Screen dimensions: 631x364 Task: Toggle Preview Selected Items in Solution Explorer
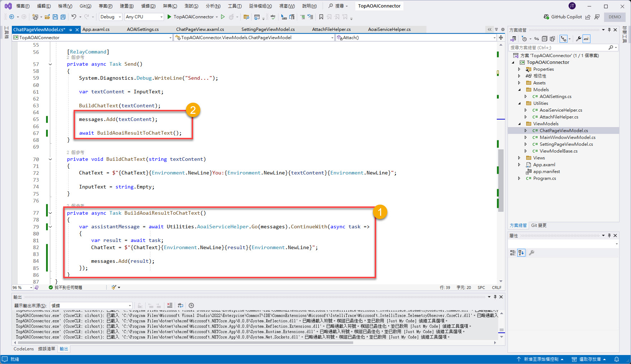586,39
